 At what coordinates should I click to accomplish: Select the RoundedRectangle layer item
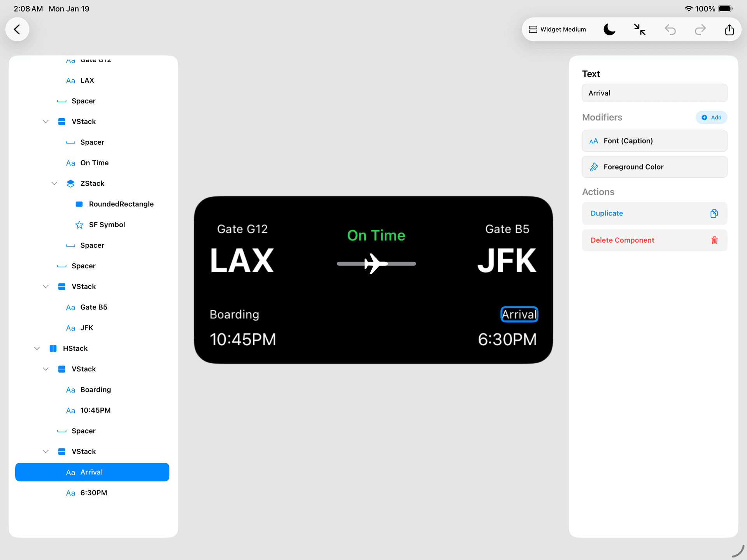click(121, 204)
